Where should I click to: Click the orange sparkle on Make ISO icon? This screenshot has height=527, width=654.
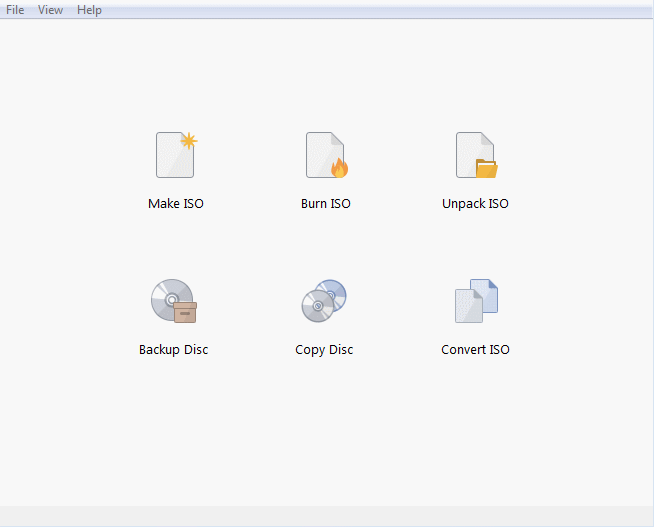pyautogui.click(x=188, y=141)
